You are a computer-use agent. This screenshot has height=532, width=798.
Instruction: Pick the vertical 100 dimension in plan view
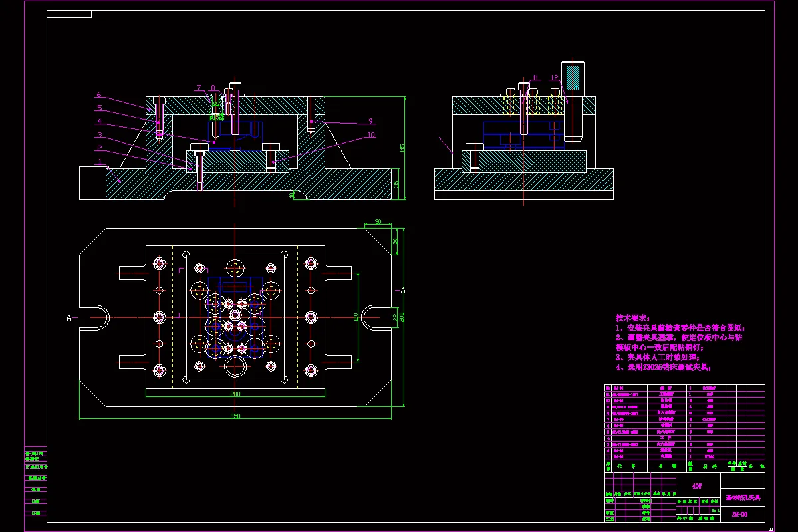point(356,316)
